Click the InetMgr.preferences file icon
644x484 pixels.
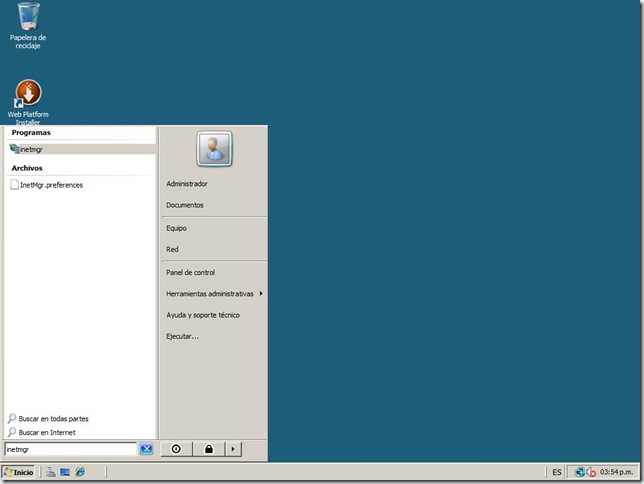(14, 185)
